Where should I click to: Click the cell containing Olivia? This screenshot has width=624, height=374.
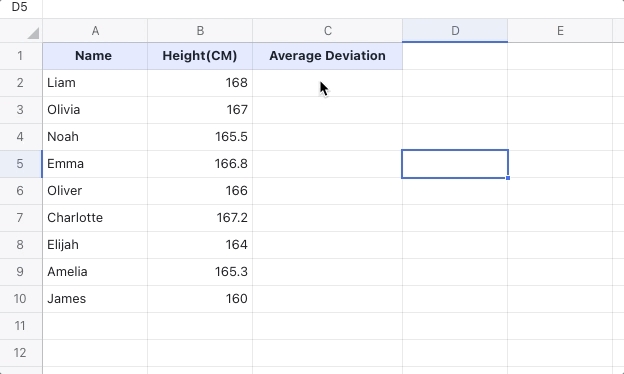95,110
